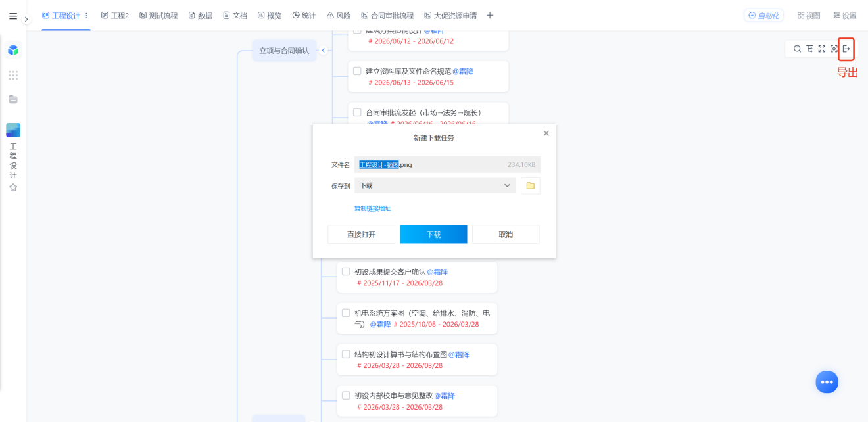Screen dimensions: 868x422
Task: Click the 合同审批流发起（市场→法务→院长） task title
Action: click(424, 112)
